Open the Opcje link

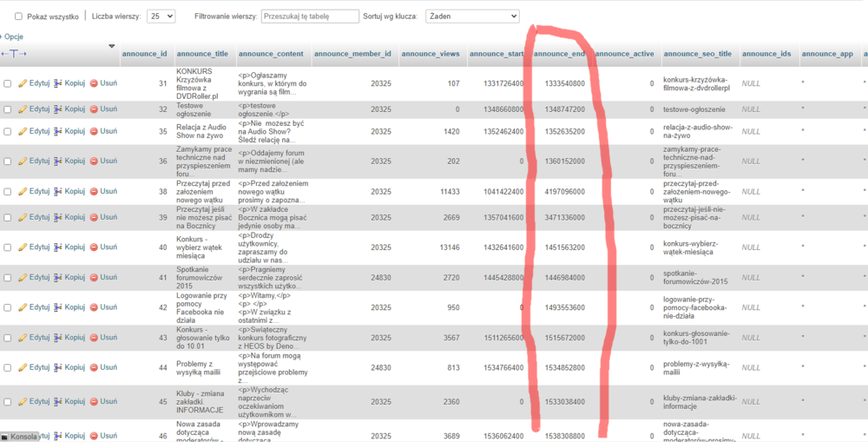pos(13,36)
